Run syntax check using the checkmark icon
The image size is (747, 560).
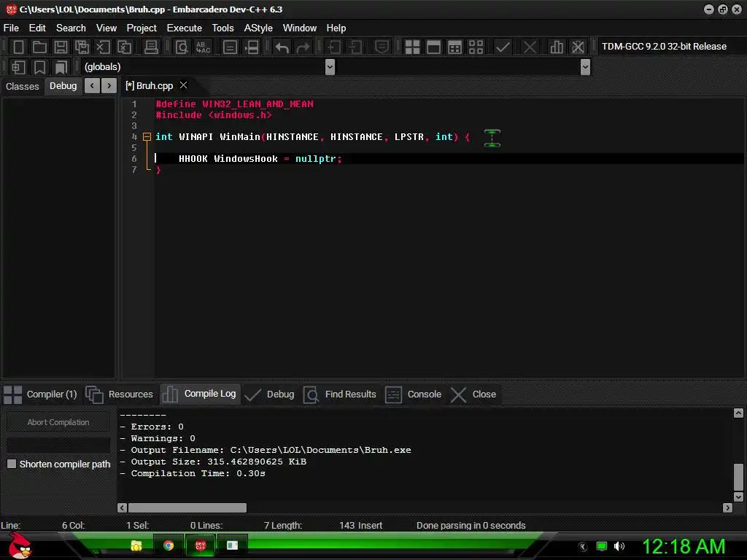503,47
